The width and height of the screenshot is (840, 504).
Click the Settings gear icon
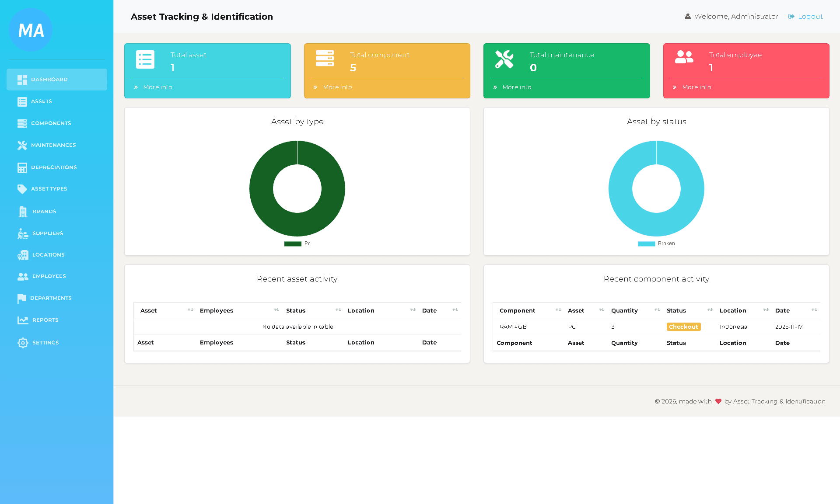tap(22, 343)
